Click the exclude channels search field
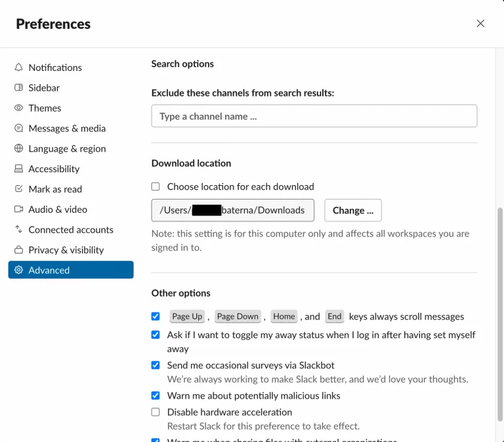The width and height of the screenshot is (504, 442). (314, 116)
